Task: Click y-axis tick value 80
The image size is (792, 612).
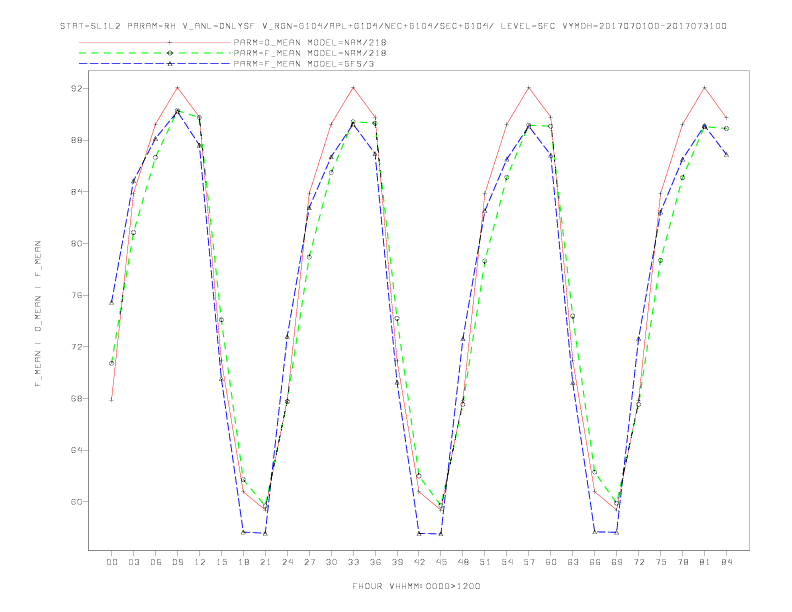Action: pyautogui.click(x=76, y=243)
